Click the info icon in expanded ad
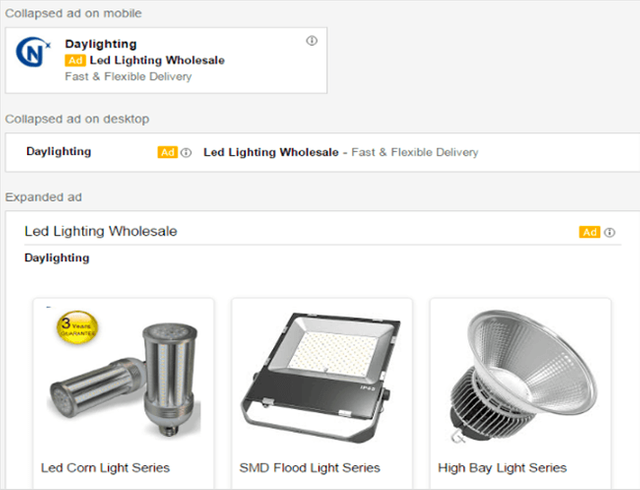The height and width of the screenshot is (490, 640). (609, 232)
